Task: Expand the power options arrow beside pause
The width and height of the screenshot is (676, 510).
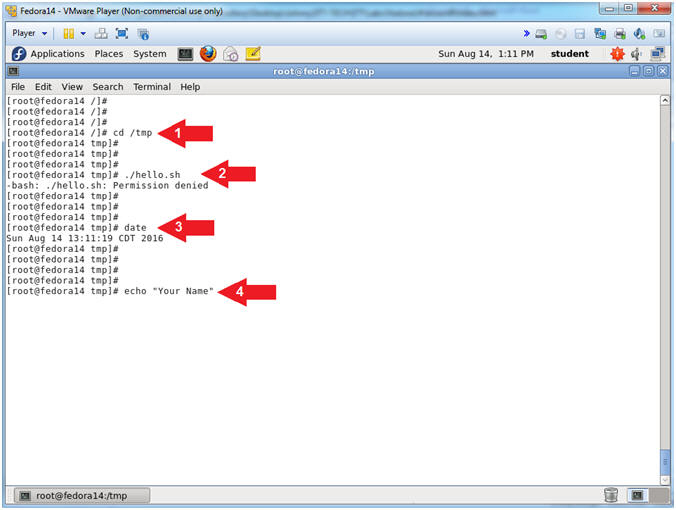Action: click(x=83, y=34)
